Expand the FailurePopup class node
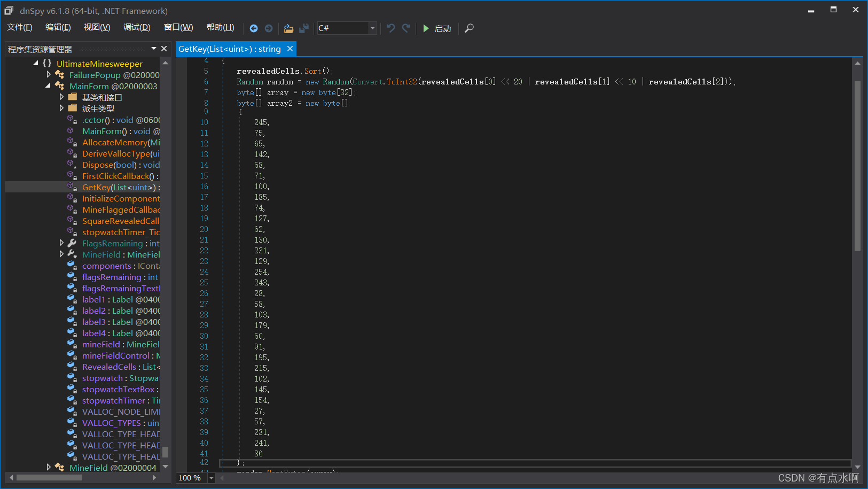Image resolution: width=868 pixels, height=489 pixels. 49,74
